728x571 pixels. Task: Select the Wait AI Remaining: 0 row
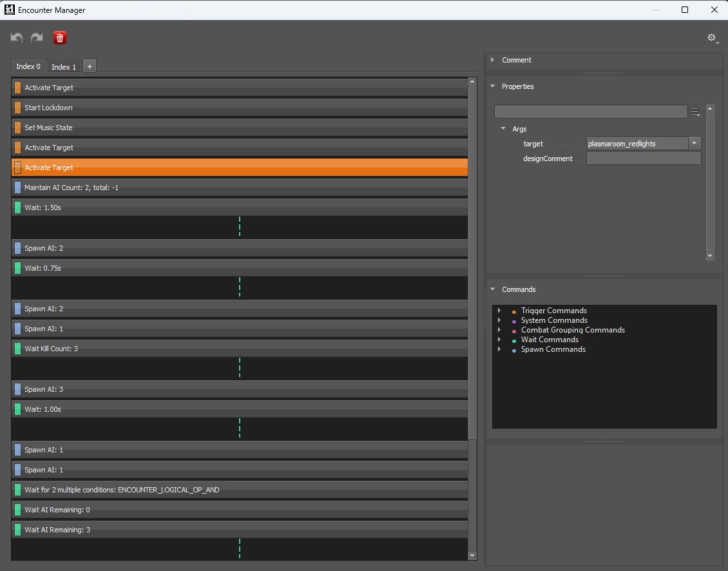coord(240,510)
